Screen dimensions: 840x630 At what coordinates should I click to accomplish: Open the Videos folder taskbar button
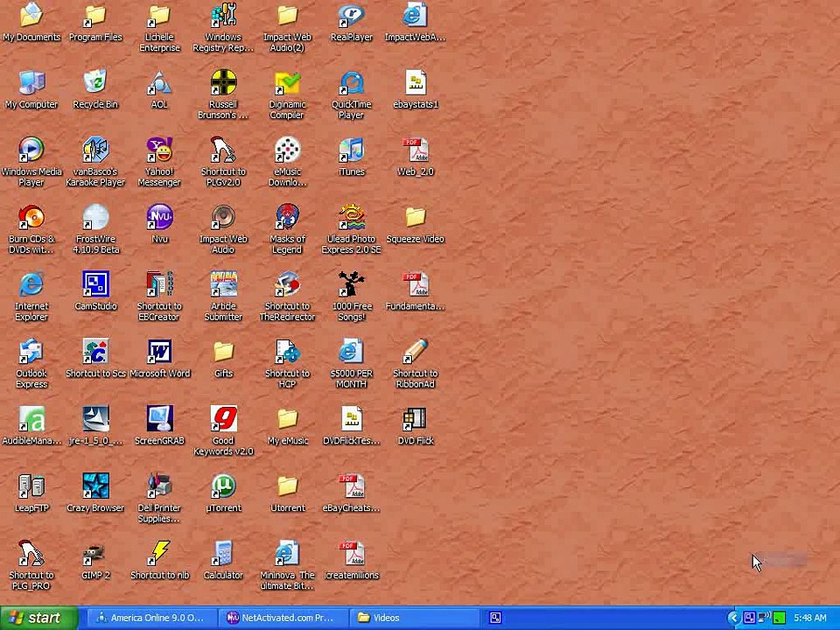(413, 618)
